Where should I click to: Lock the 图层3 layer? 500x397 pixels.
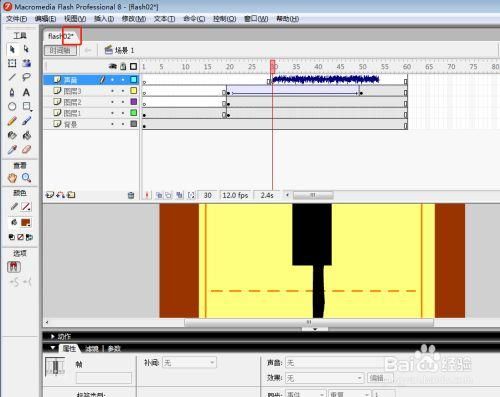click(123, 91)
